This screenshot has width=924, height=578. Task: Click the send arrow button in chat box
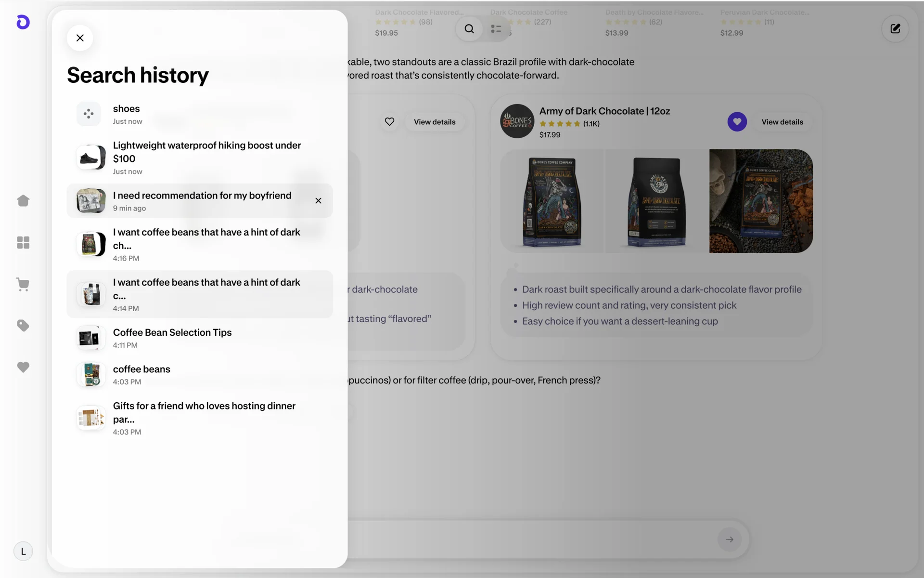[730, 539]
